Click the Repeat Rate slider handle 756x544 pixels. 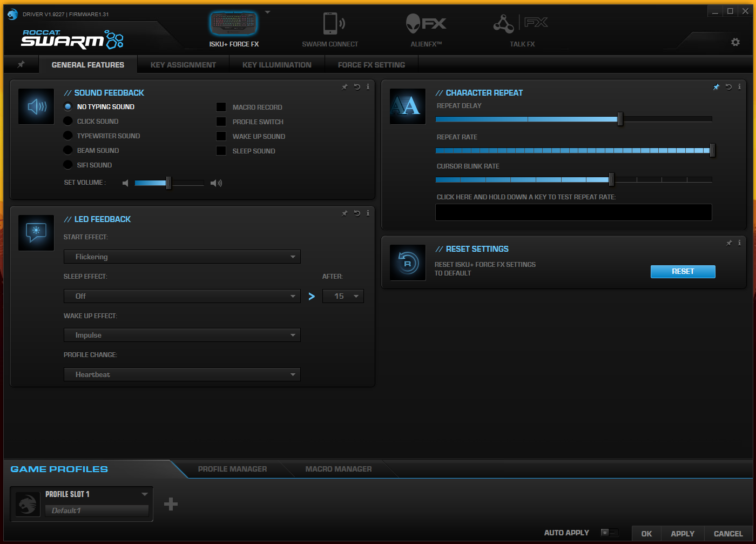(712, 150)
